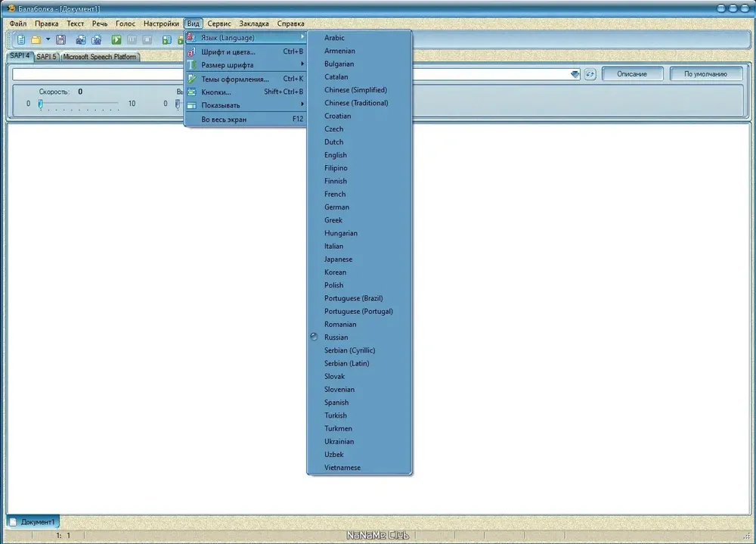Open the Справка menu
This screenshot has width=756, height=544.
coord(291,23)
